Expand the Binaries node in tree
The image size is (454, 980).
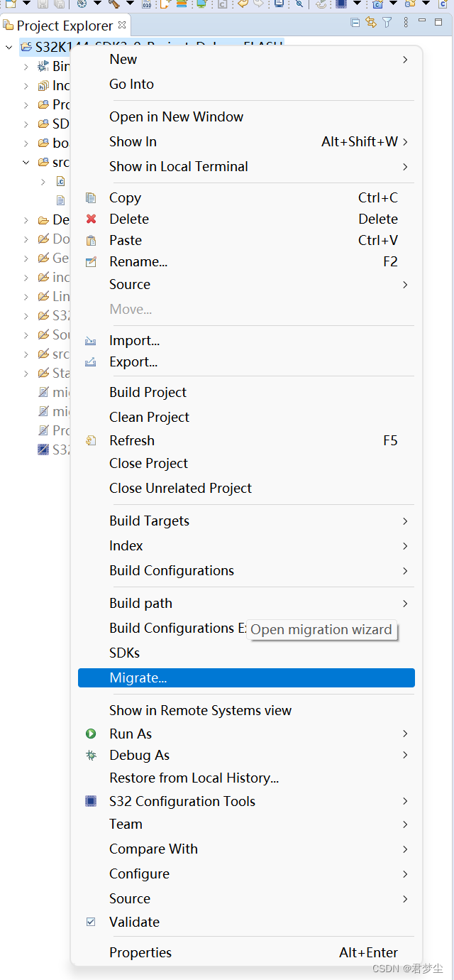26,67
